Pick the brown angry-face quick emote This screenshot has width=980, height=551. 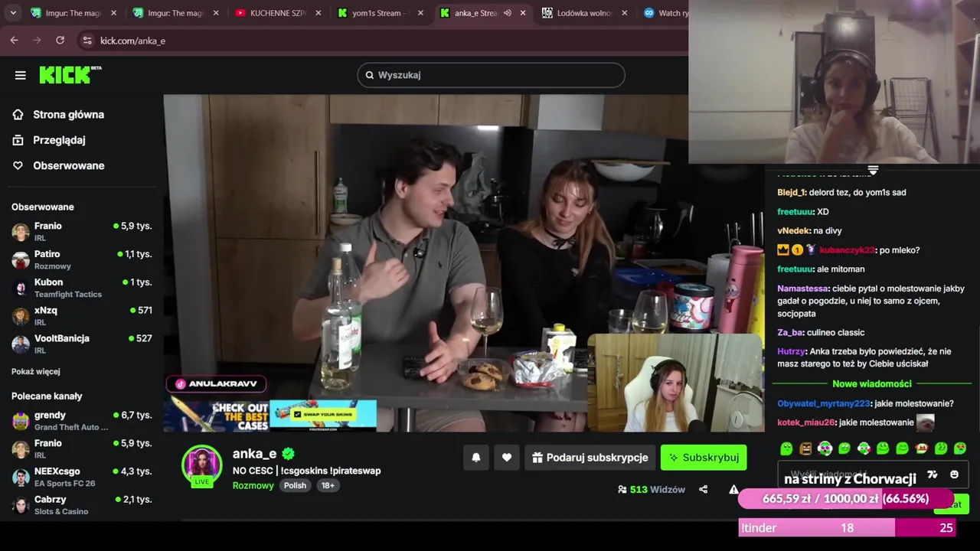(x=805, y=448)
